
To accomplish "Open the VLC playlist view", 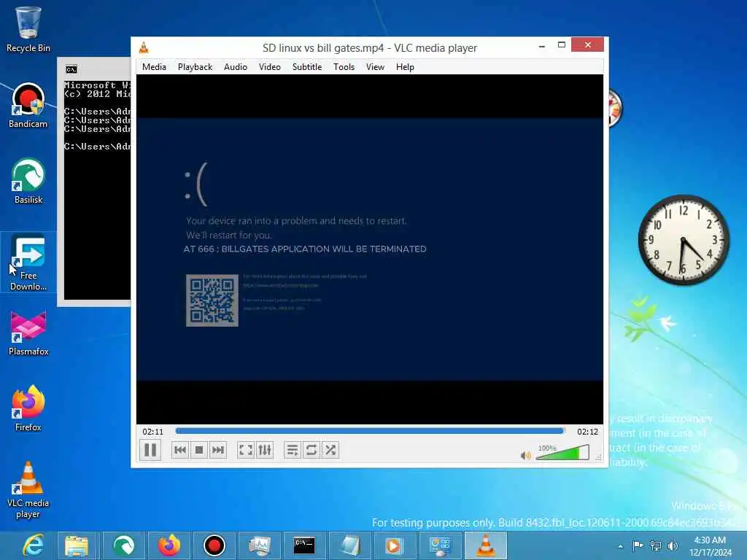I will (293, 450).
